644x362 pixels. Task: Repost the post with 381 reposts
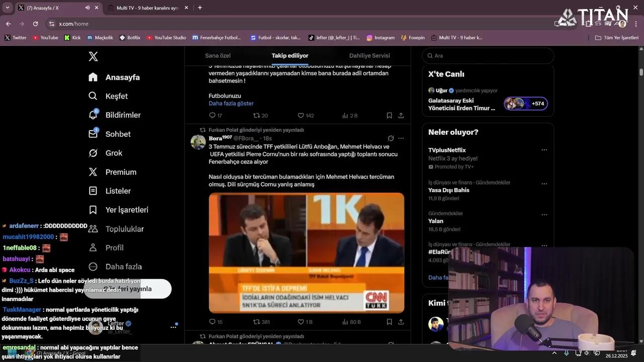(261, 322)
